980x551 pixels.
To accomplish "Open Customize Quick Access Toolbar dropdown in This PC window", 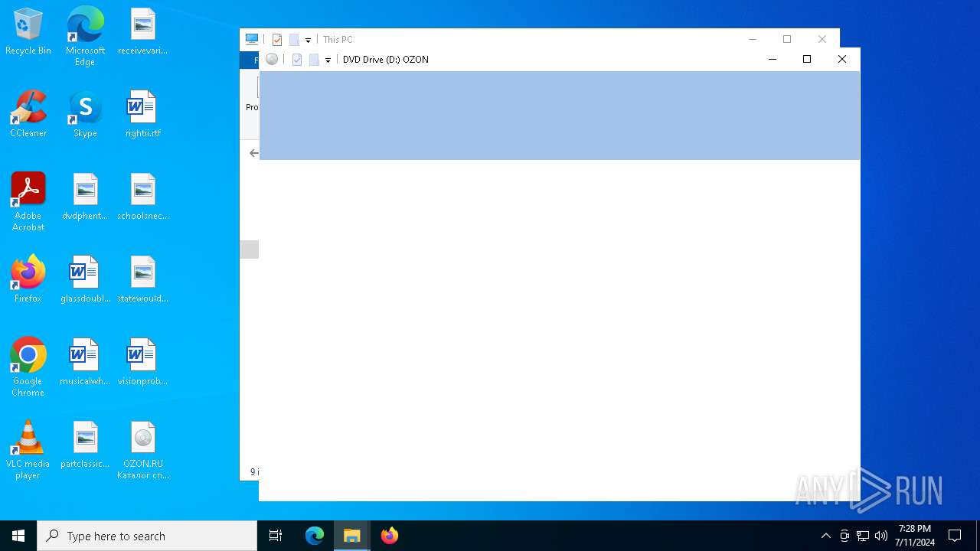I will pyautogui.click(x=308, y=40).
